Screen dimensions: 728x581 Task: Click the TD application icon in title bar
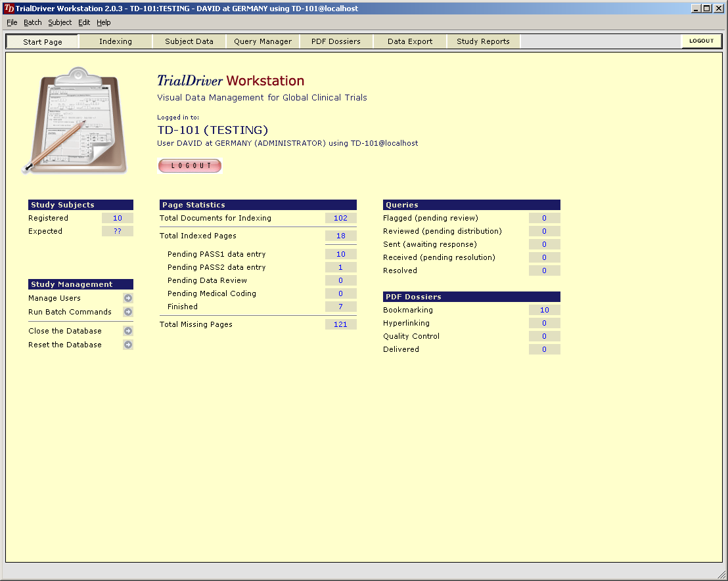pos(9,9)
